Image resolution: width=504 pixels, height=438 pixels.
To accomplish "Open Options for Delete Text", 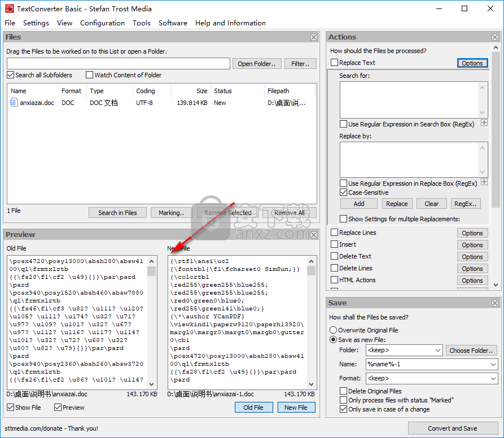I will click(x=472, y=257).
